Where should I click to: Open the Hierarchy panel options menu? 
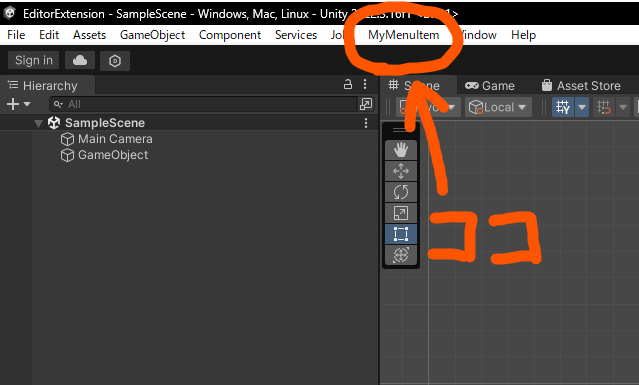(365, 84)
